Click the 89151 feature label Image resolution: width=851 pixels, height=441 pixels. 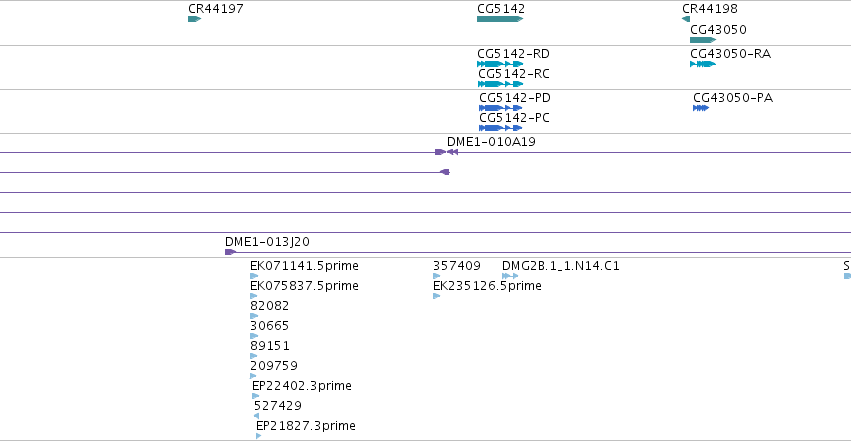point(270,346)
